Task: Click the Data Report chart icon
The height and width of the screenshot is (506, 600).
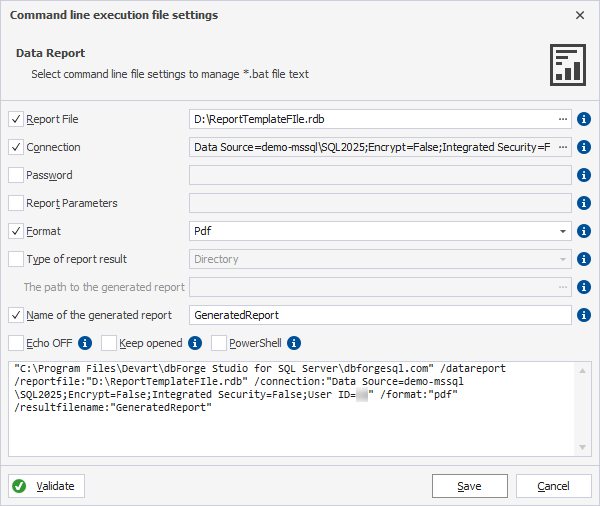Action: (568, 65)
